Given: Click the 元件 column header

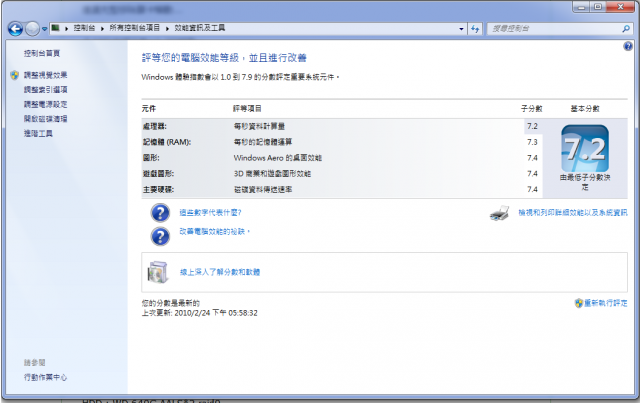Looking at the screenshot, I should coord(149,108).
